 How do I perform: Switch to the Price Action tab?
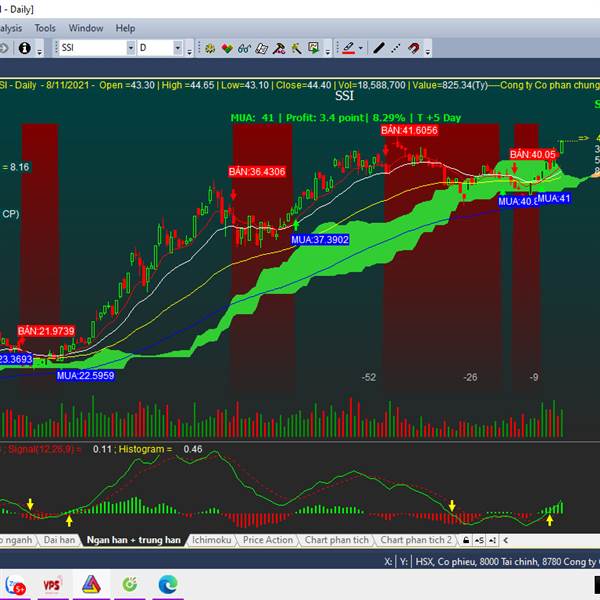tap(268, 540)
